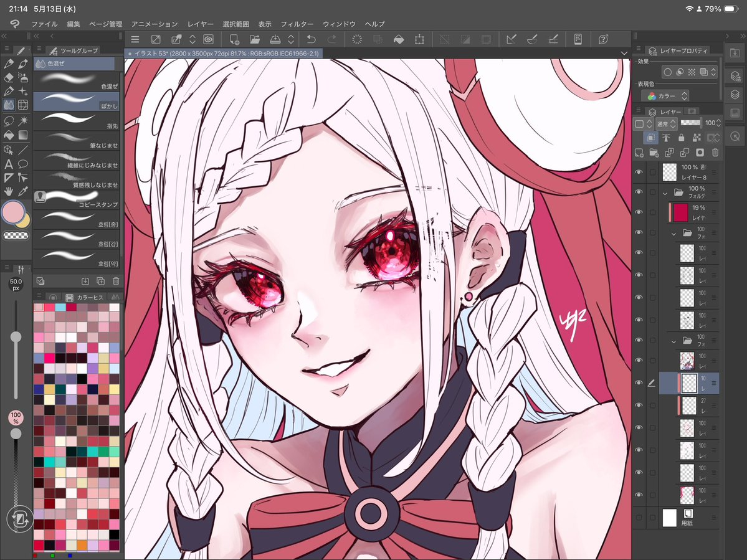Image resolution: width=747 pixels, height=560 pixels.
Task: Select the Fill bucket tool in toolbox
Action: coord(9,135)
